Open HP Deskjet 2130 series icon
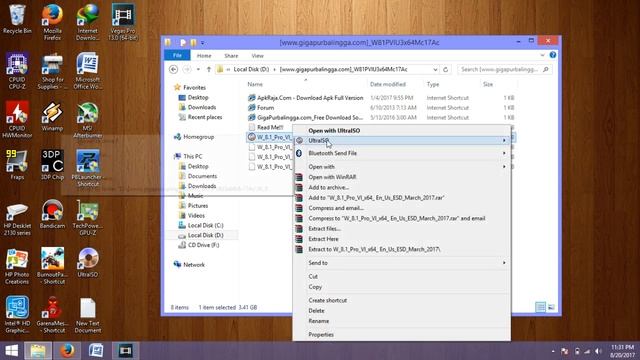The width and height of the screenshot is (640, 360). click(x=17, y=217)
